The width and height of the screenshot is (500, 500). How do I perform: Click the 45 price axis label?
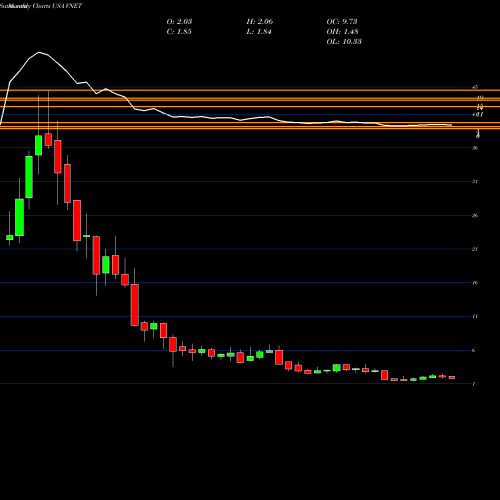475,87
